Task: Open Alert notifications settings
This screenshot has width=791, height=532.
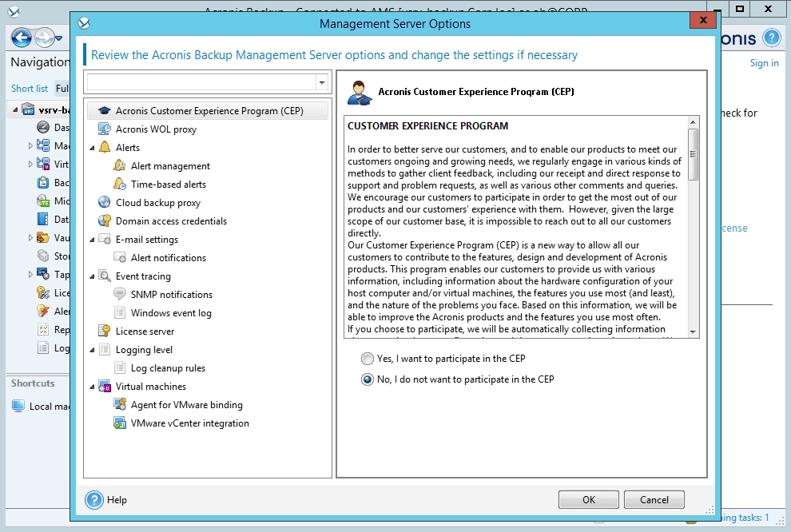Action: tap(168, 258)
